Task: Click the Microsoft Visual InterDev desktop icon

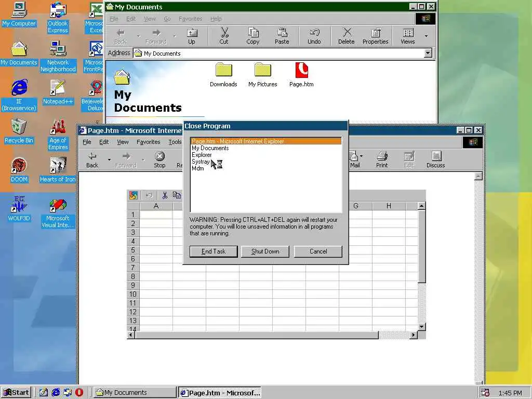Action: coord(58,212)
